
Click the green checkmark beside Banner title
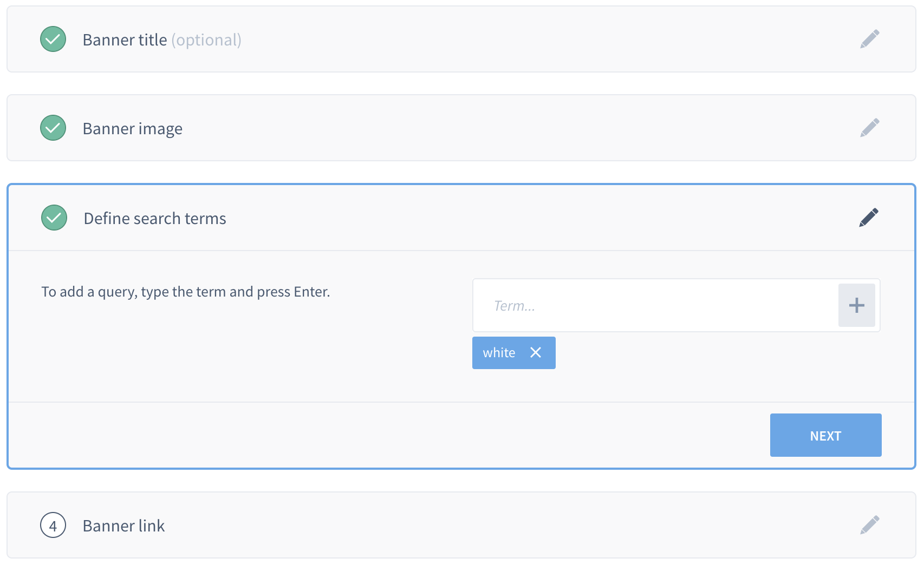coord(53,39)
